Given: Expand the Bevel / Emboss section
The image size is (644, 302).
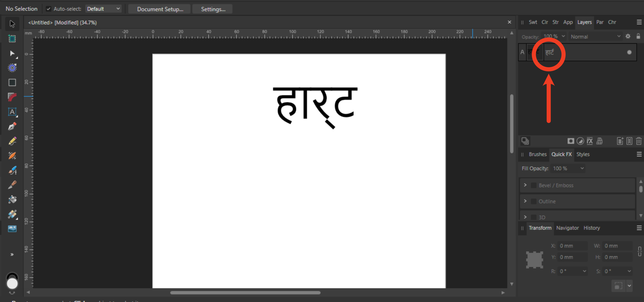Looking at the screenshot, I should [525, 185].
